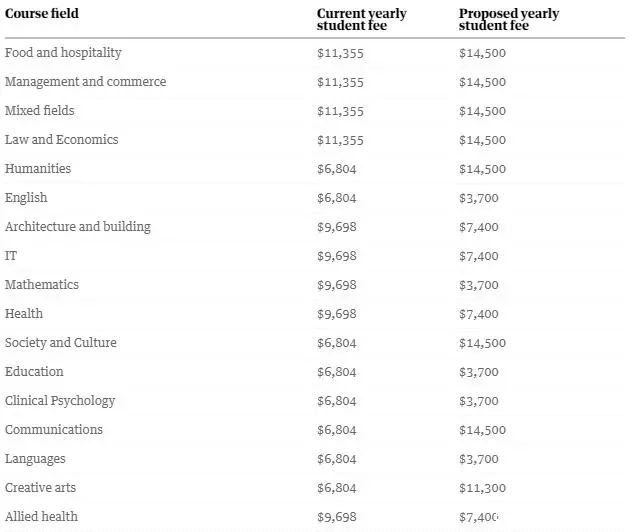Select the "IT" course field cell
Viewport: 630px width, 532px height.
coord(11,255)
